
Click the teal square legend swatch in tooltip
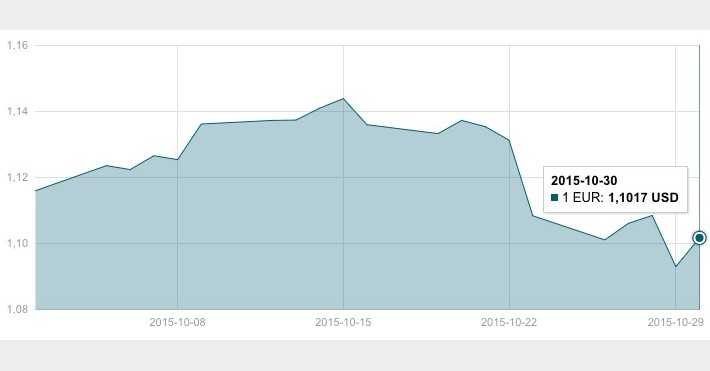click(x=555, y=198)
